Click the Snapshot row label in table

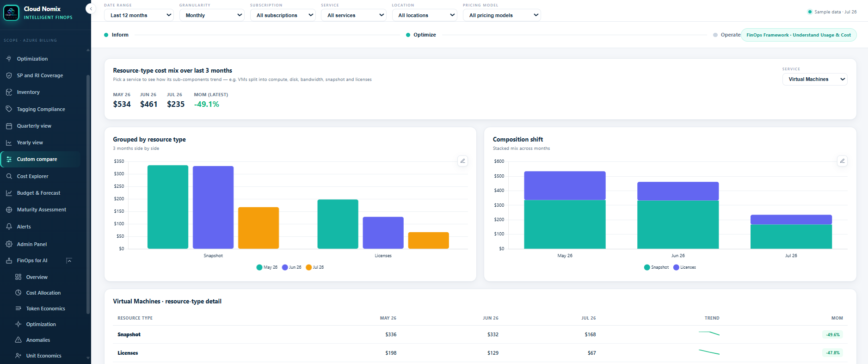point(129,334)
